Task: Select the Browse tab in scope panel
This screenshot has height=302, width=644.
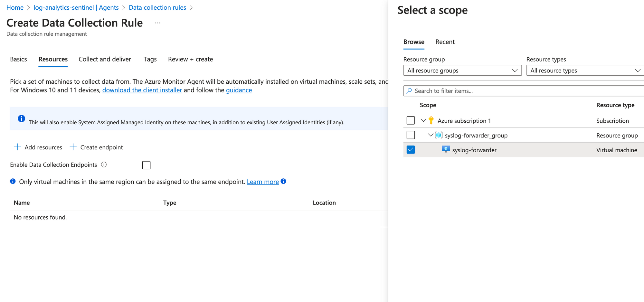Action: pyautogui.click(x=414, y=42)
